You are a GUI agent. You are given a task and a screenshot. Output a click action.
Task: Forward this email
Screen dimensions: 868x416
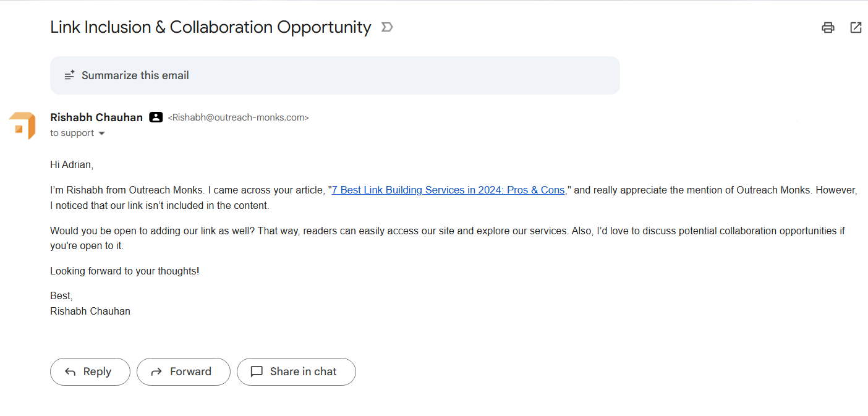click(184, 371)
